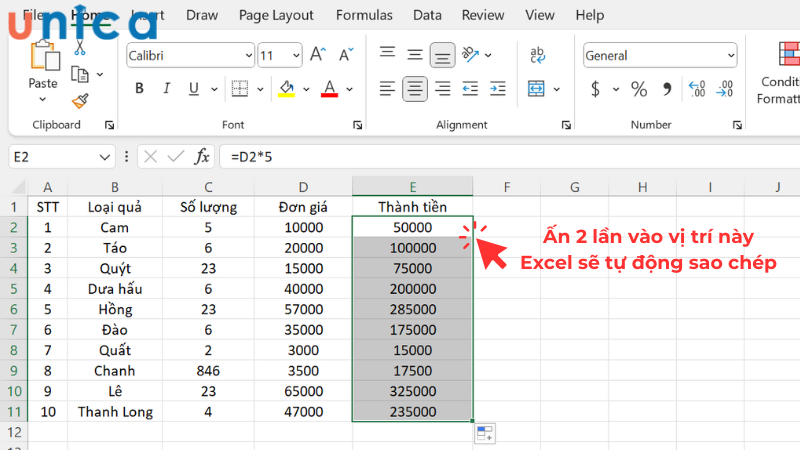The width and height of the screenshot is (800, 450).
Task: Apply Comma Style format
Action: coord(667,89)
